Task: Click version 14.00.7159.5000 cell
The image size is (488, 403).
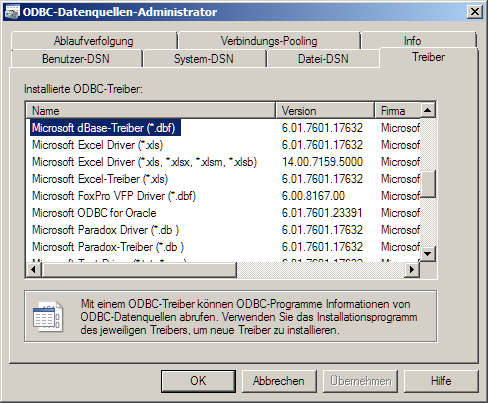Action: [x=322, y=162]
